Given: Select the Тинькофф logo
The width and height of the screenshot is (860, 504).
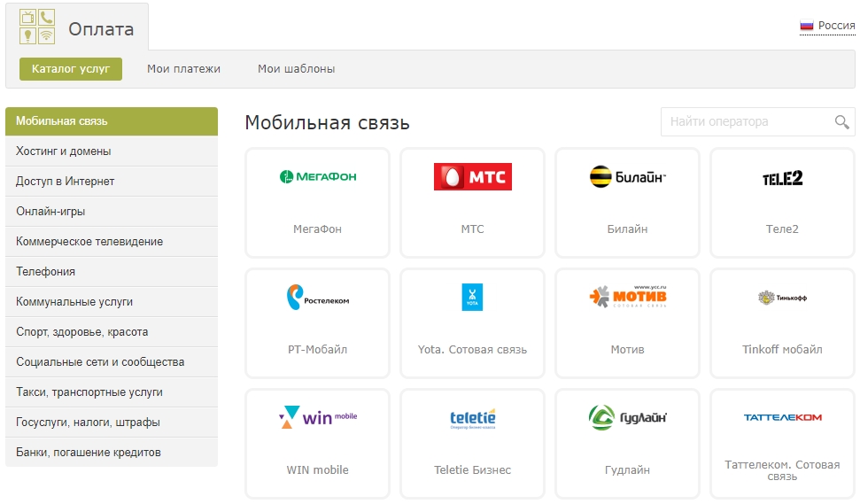Looking at the screenshot, I should (x=783, y=298).
